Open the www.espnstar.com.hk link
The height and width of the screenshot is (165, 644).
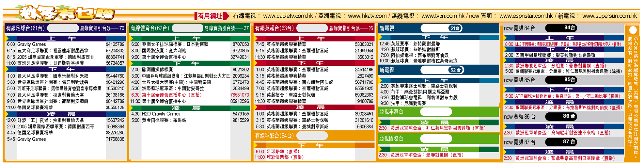point(526,16)
